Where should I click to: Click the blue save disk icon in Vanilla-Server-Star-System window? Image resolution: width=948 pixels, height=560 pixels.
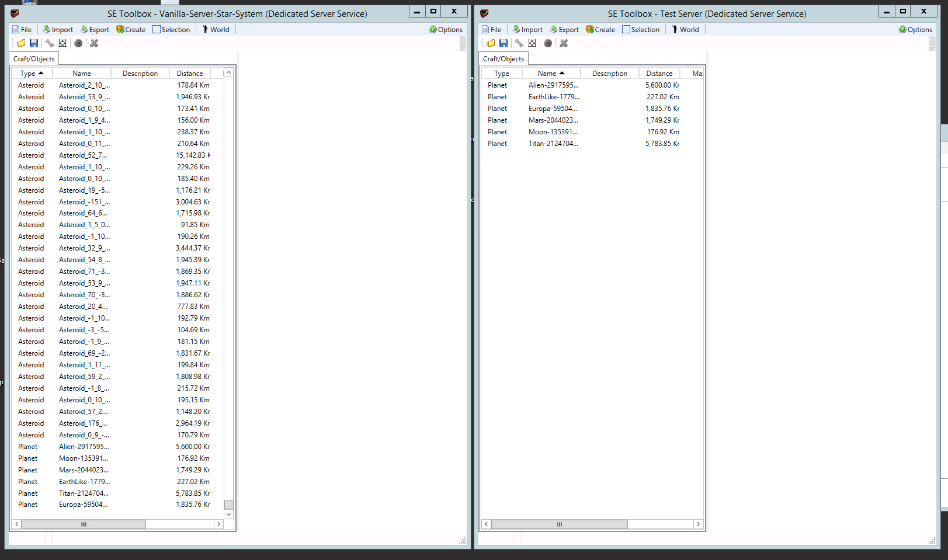(x=34, y=43)
